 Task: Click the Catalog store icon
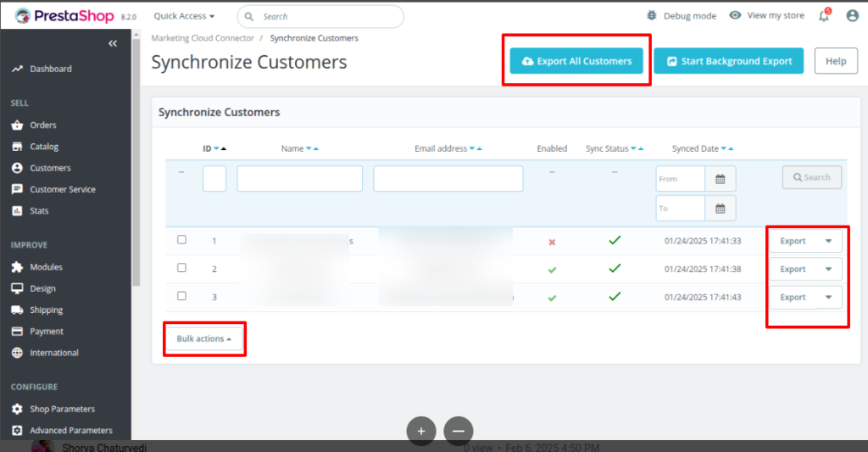click(x=17, y=147)
